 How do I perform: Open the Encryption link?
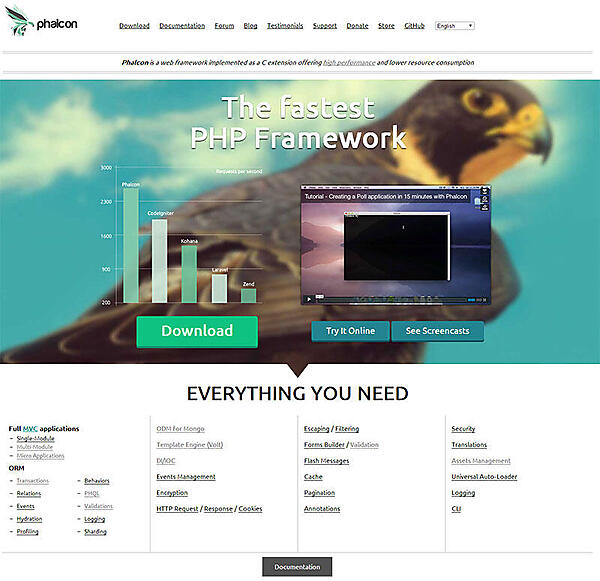click(172, 493)
